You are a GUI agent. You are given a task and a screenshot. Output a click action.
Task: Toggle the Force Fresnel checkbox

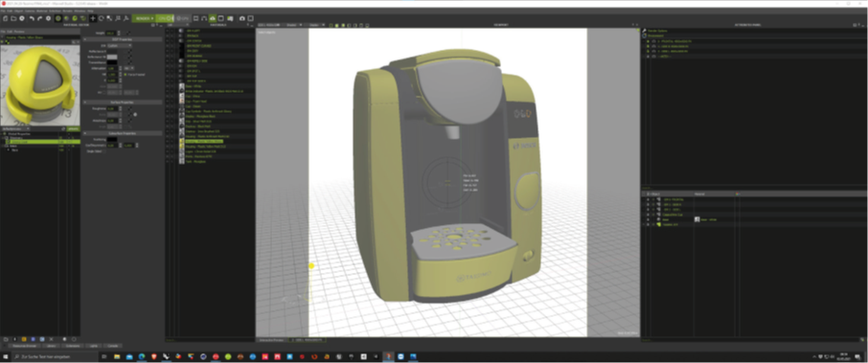pyautogui.click(x=126, y=74)
